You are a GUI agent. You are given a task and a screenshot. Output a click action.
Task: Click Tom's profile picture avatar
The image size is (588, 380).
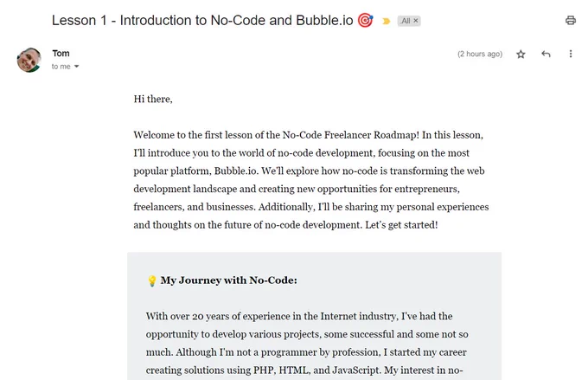tap(29, 60)
